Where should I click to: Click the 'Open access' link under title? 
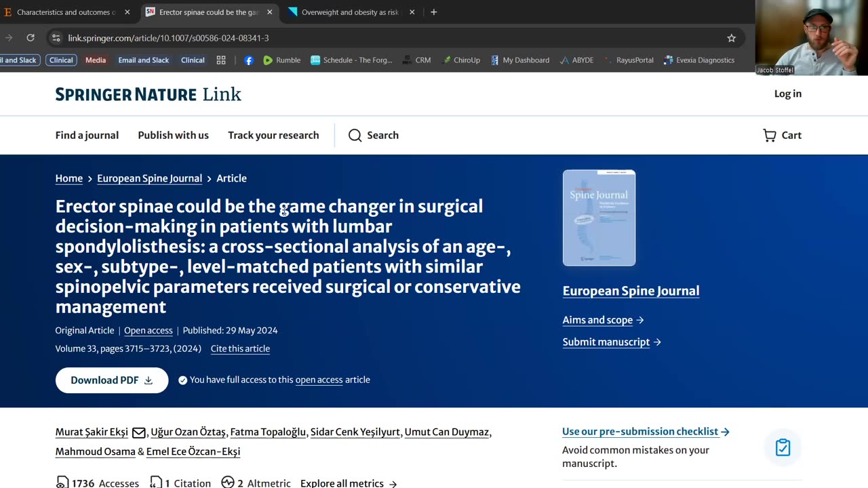pyautogui.click(x=148, y=330)
